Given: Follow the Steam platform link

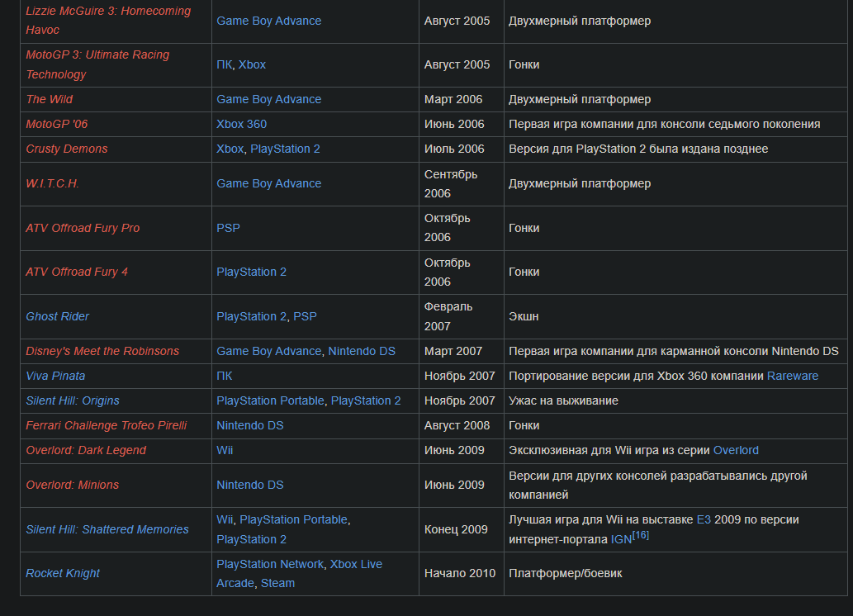Looking at the screenshot, I should [x=277, y=583].
